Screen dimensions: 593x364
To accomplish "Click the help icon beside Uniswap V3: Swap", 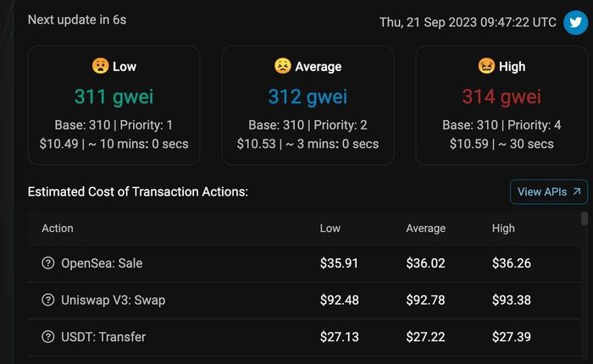I will pos(48,300).
